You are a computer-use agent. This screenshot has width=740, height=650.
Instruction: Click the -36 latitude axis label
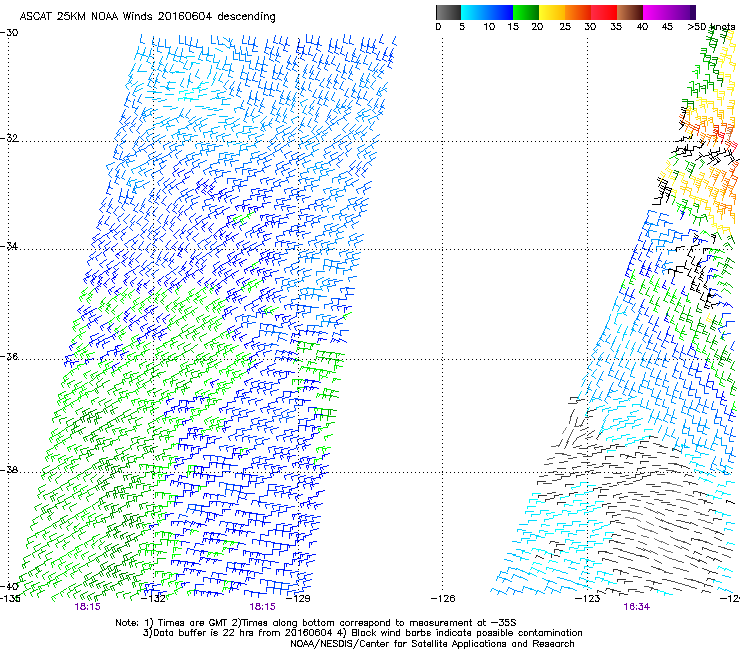(9, 356)
